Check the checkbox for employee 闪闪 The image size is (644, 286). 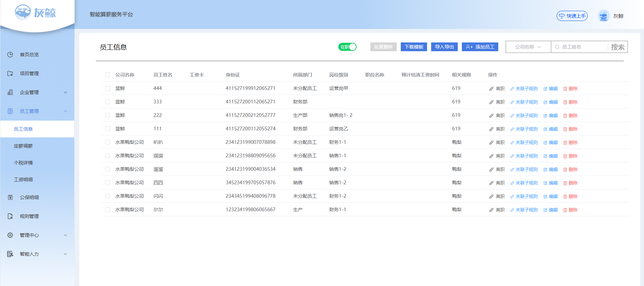[x=108, y=196]
